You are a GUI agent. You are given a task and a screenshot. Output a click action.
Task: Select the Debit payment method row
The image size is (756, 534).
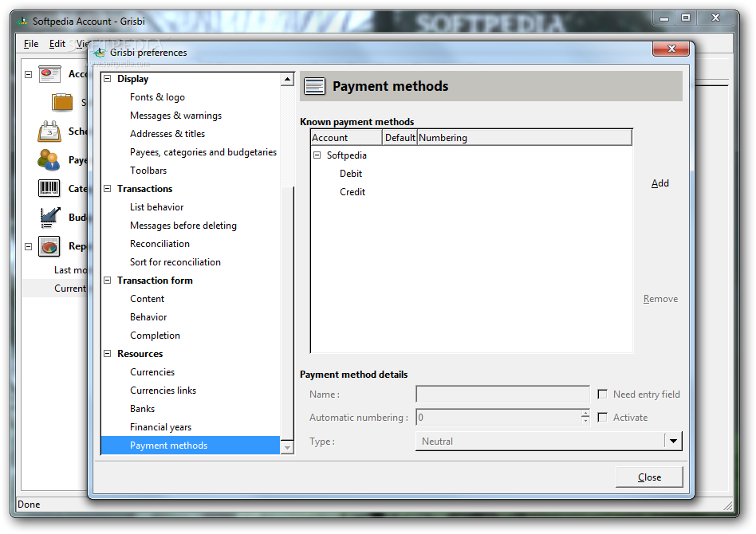tap(351, 174)
